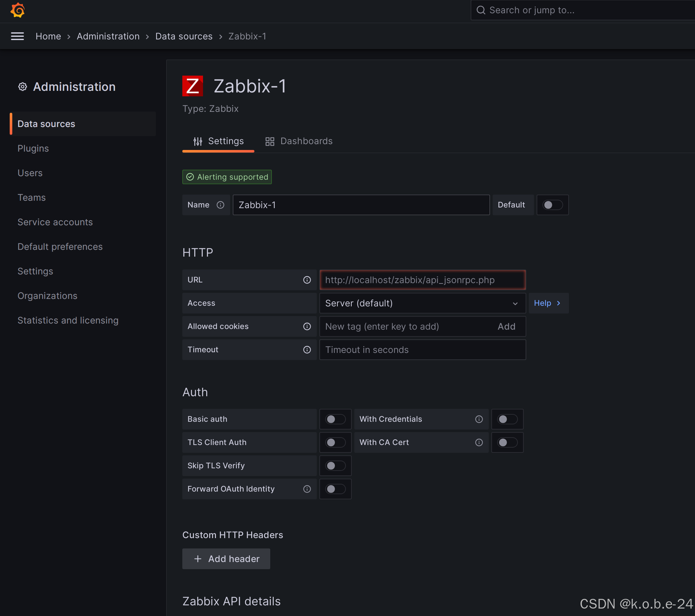
Task: Enable Basic auth toggle
Action: [x=335, y=419]
